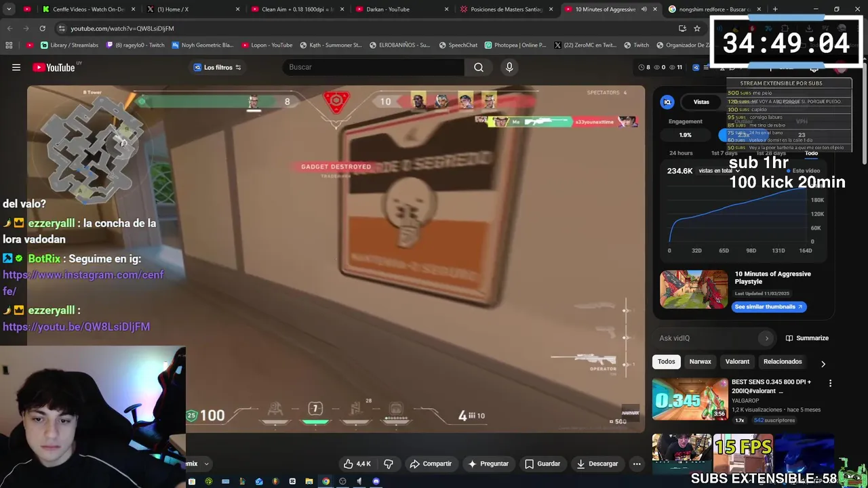Open the vidIQ round logo in stats panel

[x=667, y=102]
